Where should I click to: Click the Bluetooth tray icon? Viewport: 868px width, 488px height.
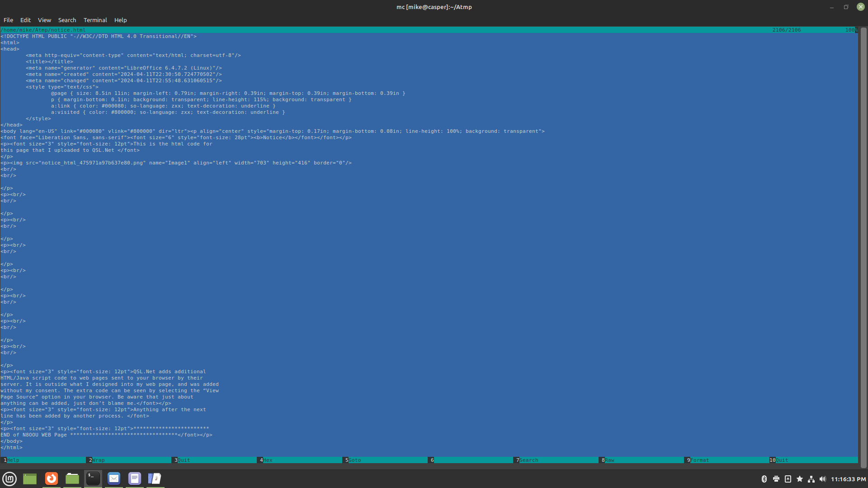click(x=764, y=479)
